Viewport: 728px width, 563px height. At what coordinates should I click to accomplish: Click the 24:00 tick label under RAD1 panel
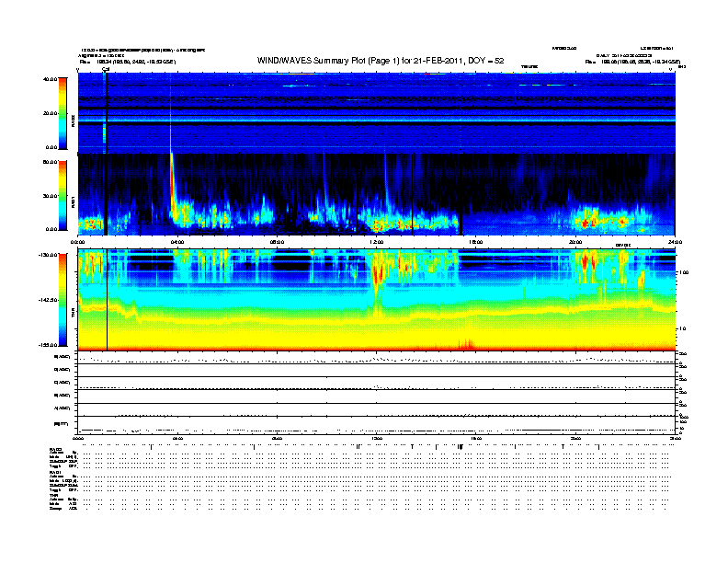click(675, 242)
